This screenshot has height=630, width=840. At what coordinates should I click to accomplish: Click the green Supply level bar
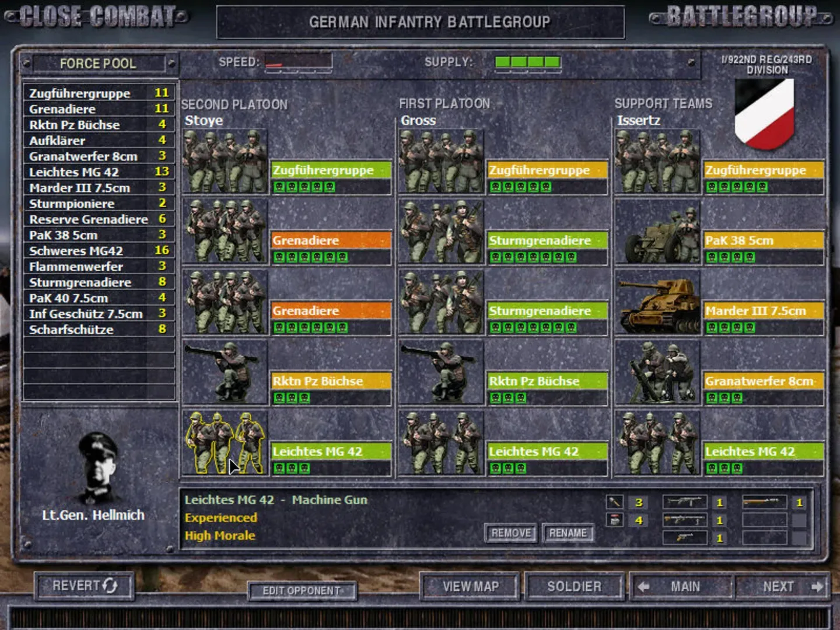pos(527,62)
